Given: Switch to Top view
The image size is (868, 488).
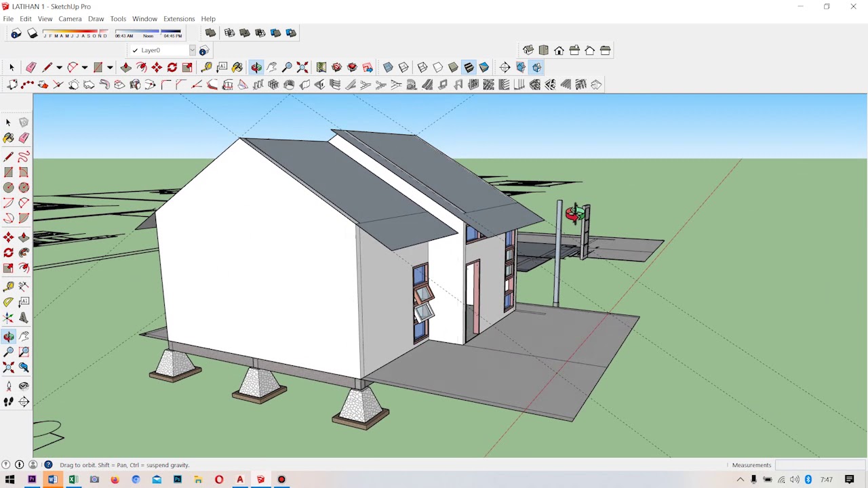Looking at the screenshot, I should 544,50.
